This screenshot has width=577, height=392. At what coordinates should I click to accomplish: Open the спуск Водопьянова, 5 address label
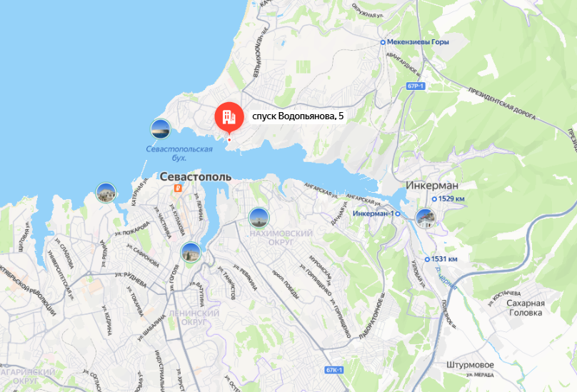click(298, 116)
